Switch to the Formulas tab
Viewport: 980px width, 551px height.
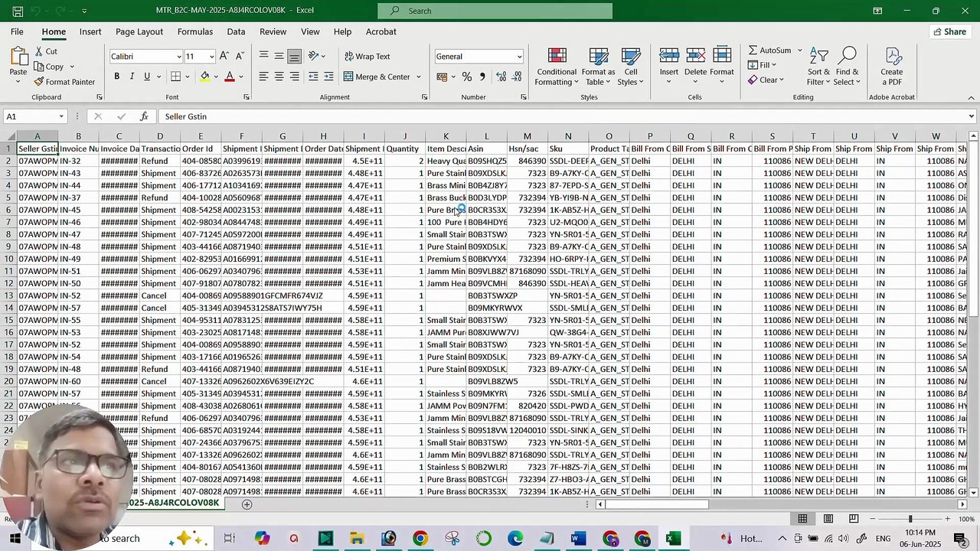pos(195,31)
